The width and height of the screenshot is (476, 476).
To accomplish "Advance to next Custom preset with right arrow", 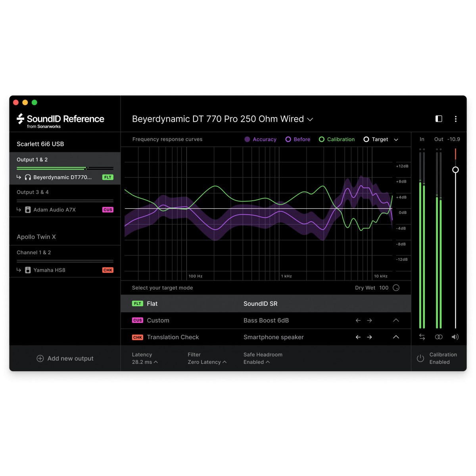I will [x=369, y=320].
